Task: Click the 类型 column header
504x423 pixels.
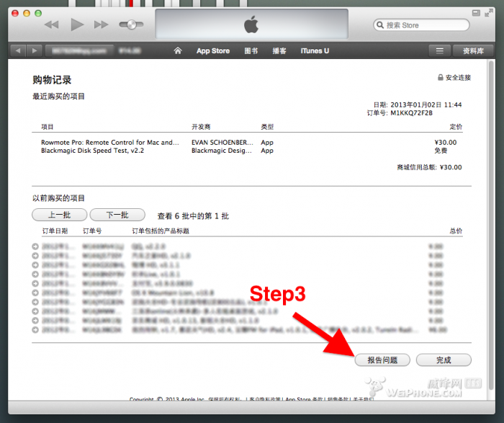Action: click(x=267, y=127)
